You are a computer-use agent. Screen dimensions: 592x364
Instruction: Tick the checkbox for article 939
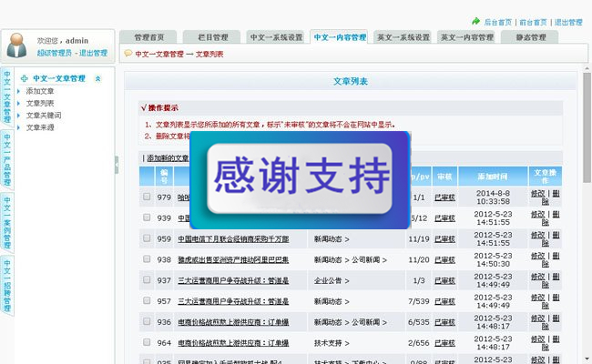pyautogui.click(x=147, y=217)
